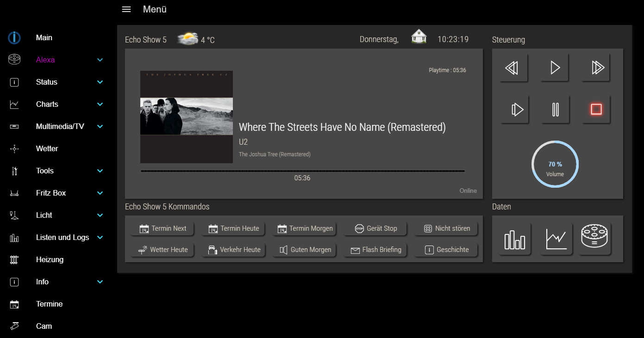This screenshot has width=644, height=338.
Task: Click the Steuerung panel heading
Action: [x=508, y=40]
